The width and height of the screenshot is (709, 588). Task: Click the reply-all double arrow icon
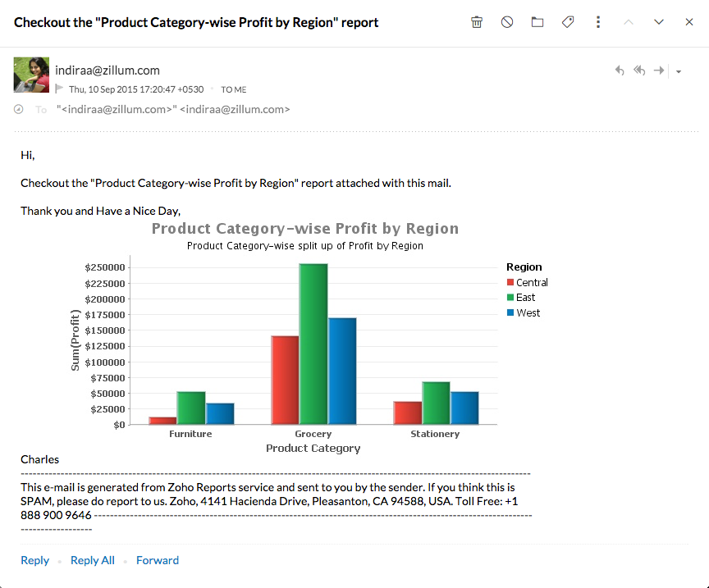(639, 71)
